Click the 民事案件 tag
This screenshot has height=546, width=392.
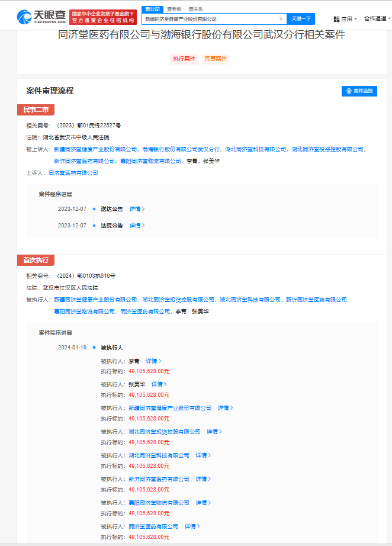click(216, 59)
